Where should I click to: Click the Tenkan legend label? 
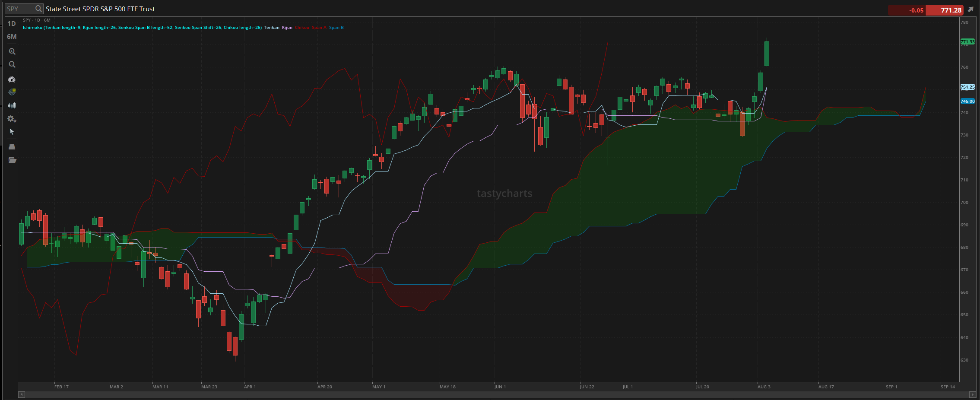click(x=272, y=28)
